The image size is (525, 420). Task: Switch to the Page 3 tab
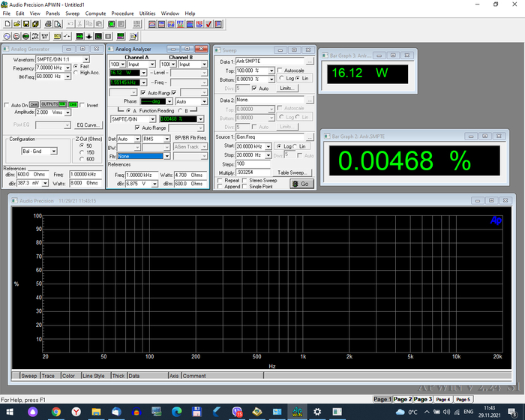coord(423,400)
